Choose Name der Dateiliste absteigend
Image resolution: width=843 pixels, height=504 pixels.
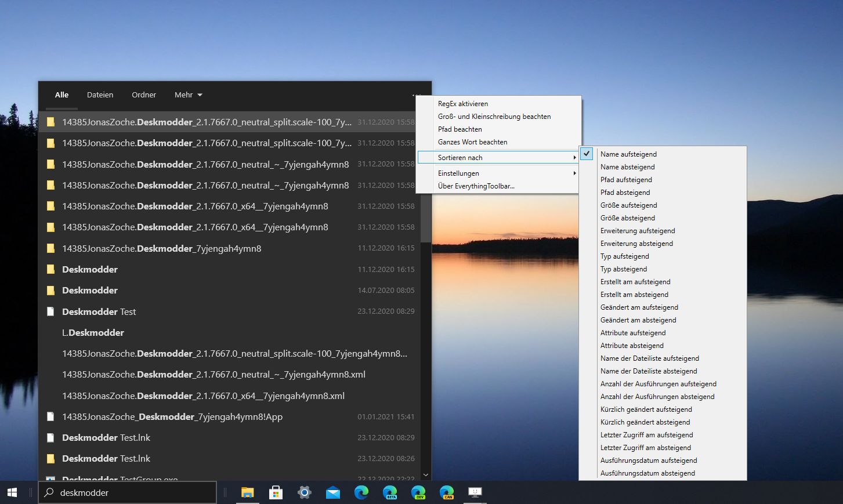coord(663,371)
